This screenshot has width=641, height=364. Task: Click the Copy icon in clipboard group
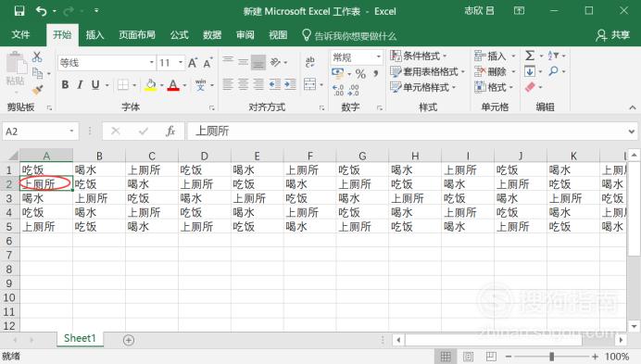click(38, 73)
